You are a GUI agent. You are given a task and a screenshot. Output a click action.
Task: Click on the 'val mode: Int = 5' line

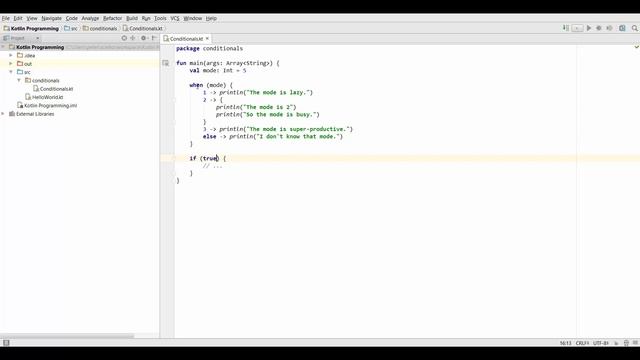tap(218, 70)
